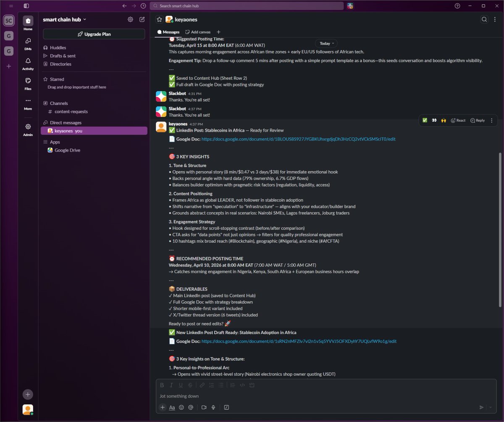
Task: Add eyes reaction to message
Action: pos(434,120)
